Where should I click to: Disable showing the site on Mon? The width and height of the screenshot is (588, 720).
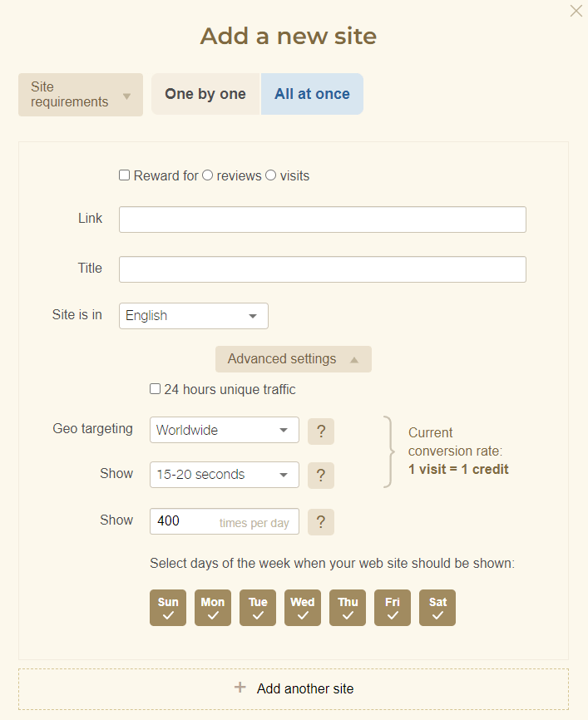point(213,608)
